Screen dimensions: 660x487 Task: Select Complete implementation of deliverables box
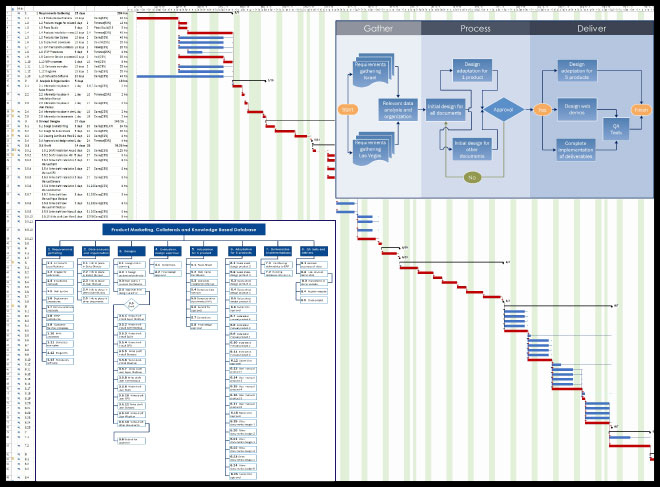point(575,150)
